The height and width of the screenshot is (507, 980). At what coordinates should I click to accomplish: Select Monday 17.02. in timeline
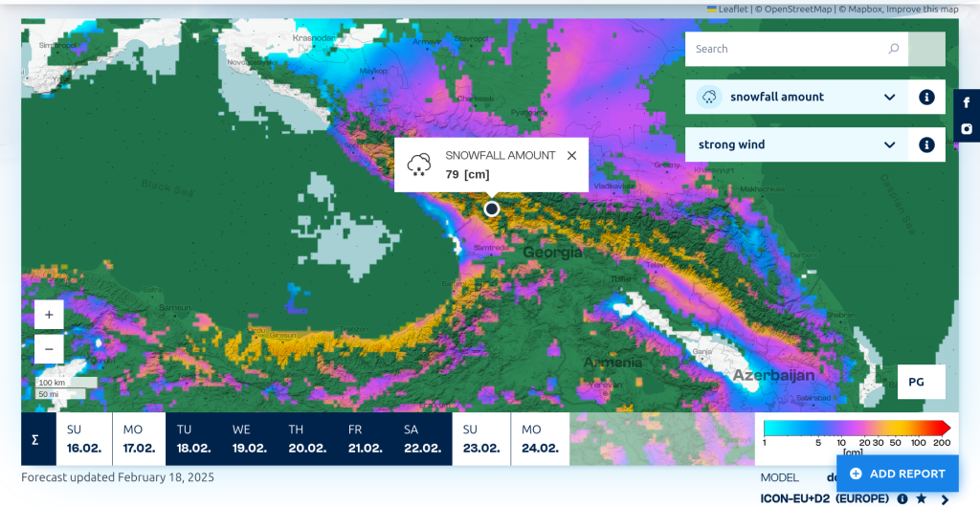pyautogui.click(x=139, y=439)
